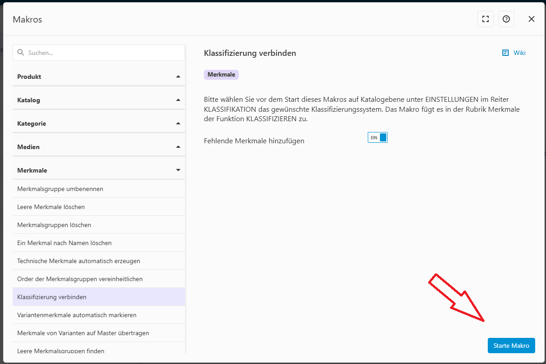Click the arrow beside Produkt
Viewport: 546px width, 364px height.
[178, 77]
